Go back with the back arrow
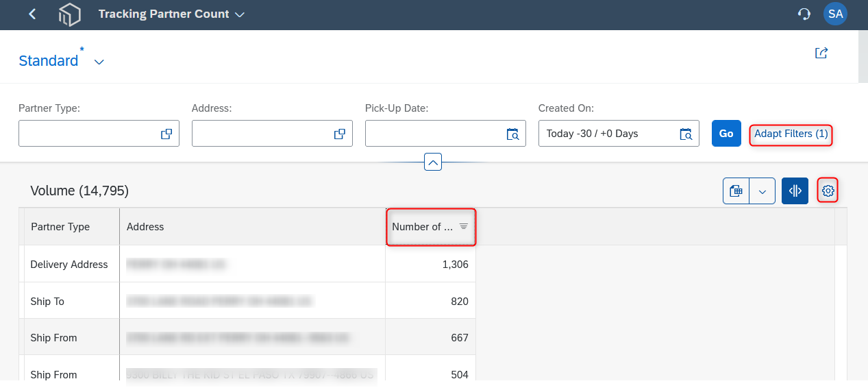Screen dimensions: 868x390 32,14
